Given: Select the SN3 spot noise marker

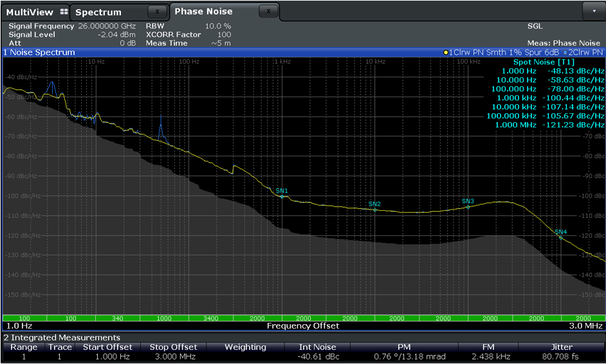Looking at the screenshot, I should click(468, 207).
